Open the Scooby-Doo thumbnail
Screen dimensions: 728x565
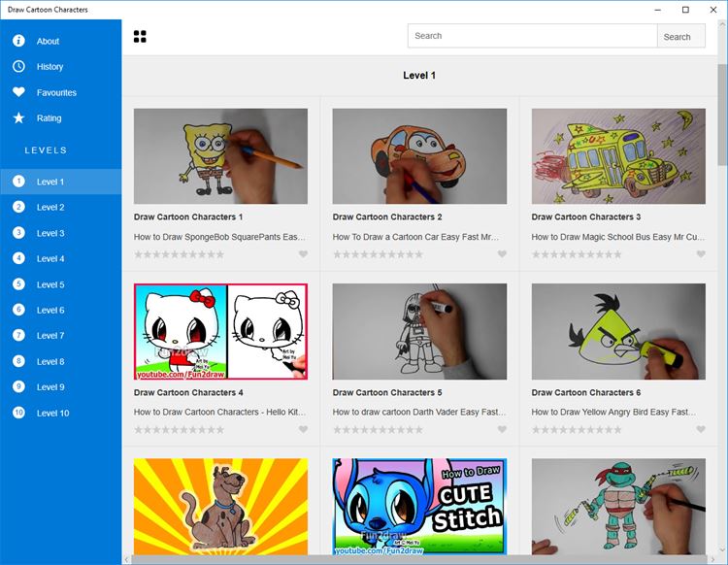point(220,507)
